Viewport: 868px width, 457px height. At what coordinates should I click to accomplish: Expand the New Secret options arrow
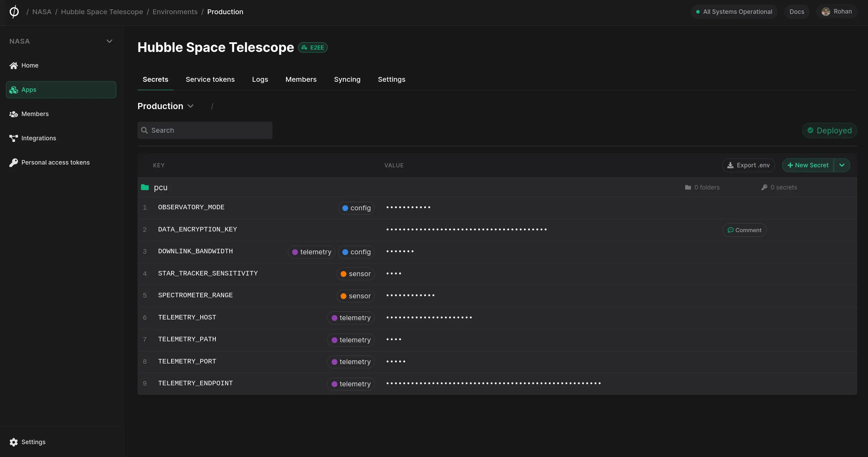coord(842,165)
